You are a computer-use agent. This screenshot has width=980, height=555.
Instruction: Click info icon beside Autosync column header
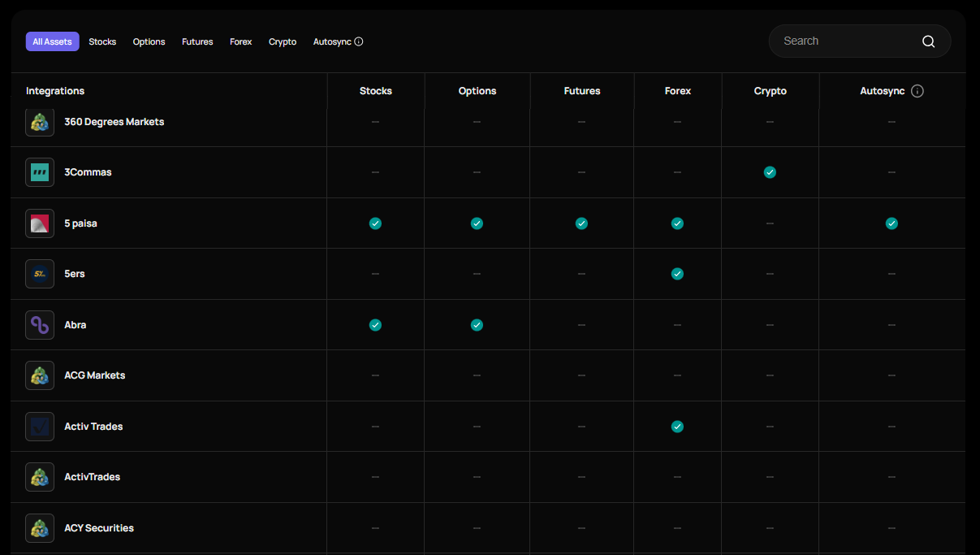917,91
